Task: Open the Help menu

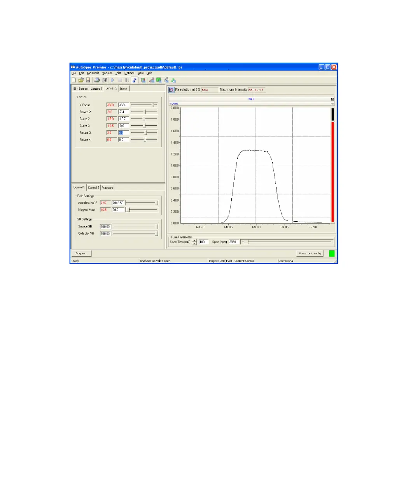Action: tap(149, 73)
